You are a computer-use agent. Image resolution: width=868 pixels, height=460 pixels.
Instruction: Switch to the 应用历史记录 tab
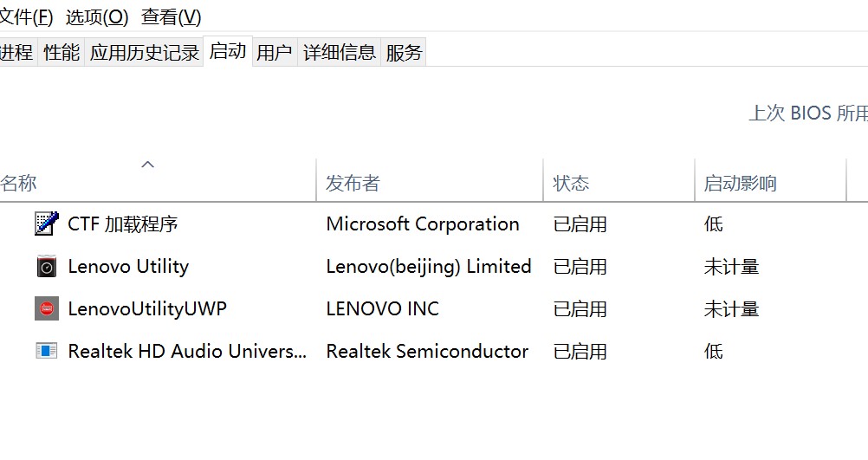pos(144,53)
